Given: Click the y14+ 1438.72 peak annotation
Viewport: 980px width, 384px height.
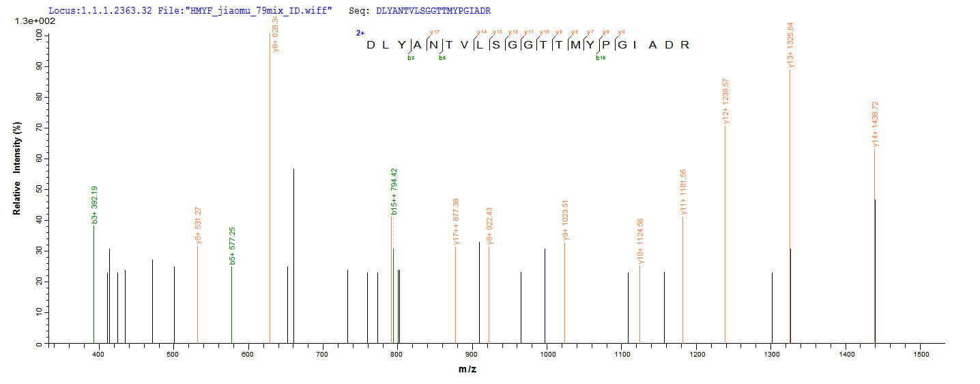Looking at the screenshot, I should pyautogui.click(x=875, y=124).
